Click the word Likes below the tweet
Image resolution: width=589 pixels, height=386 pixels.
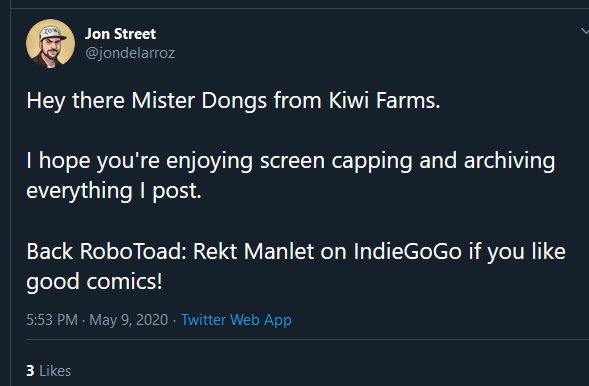[x=55, y=371]
